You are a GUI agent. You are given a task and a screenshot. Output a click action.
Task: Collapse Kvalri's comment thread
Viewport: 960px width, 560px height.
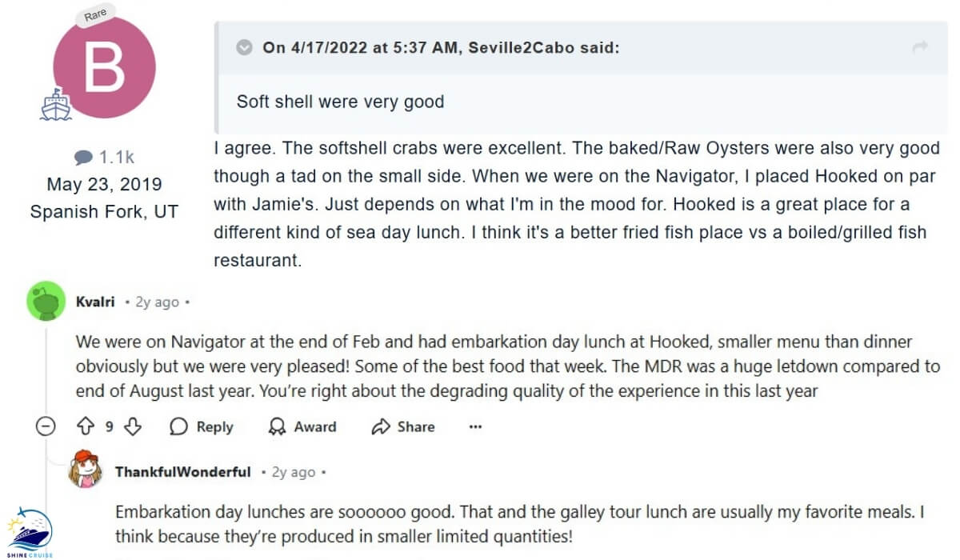(46, 426)
